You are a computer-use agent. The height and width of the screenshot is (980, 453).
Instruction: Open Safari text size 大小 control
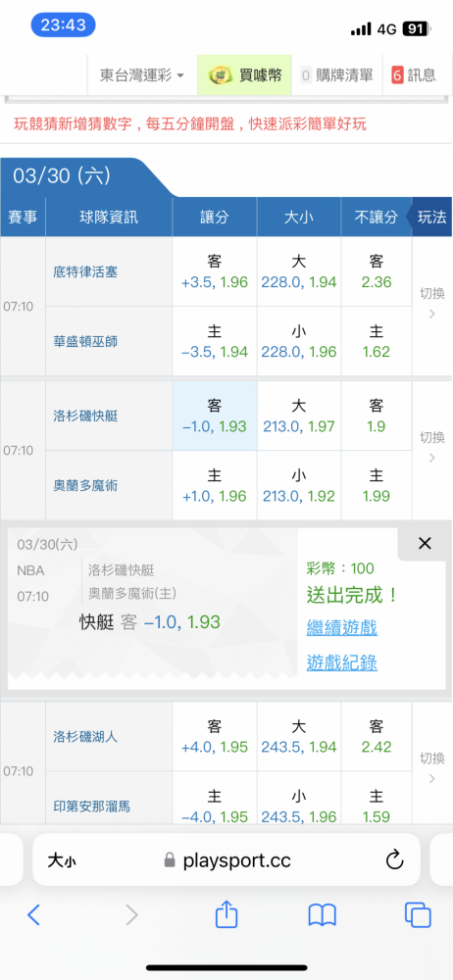62,860
